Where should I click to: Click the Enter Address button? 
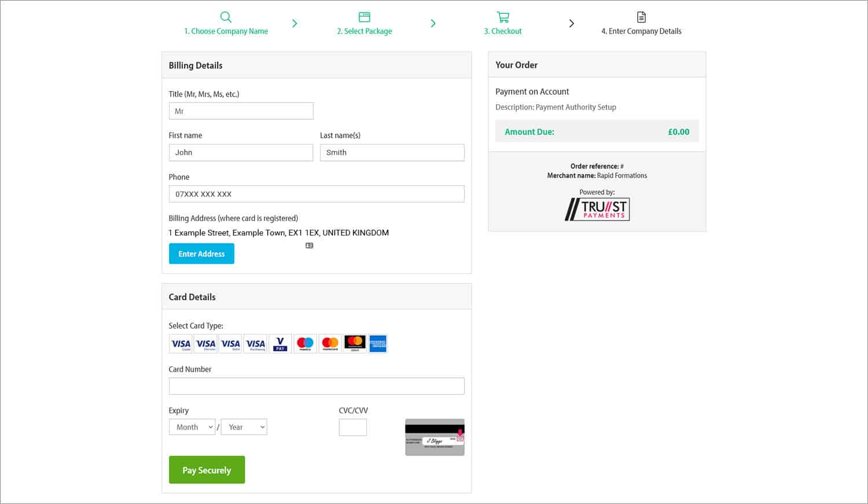[x=201, y=253]
